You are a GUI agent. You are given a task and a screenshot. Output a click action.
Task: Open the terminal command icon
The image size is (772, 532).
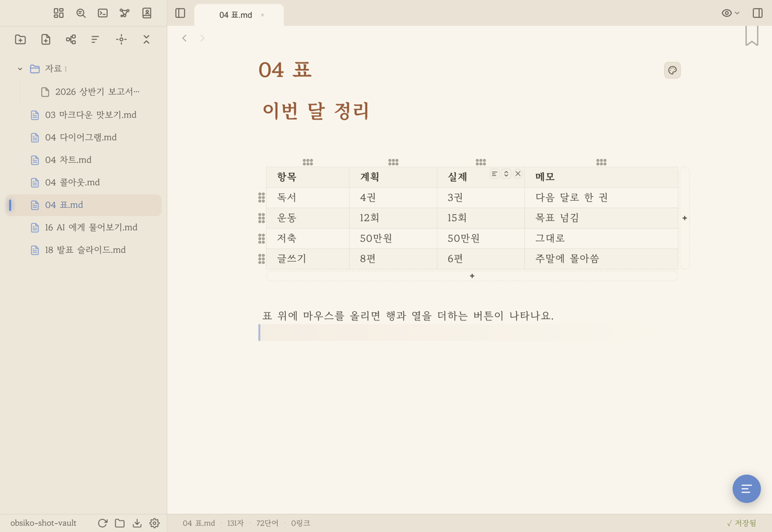[103, 13]
